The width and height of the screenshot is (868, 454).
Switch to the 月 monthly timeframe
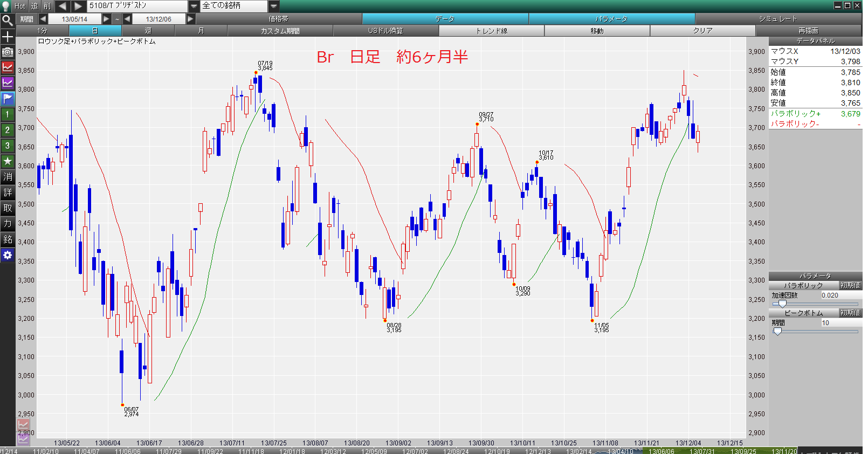click(201, 31)
